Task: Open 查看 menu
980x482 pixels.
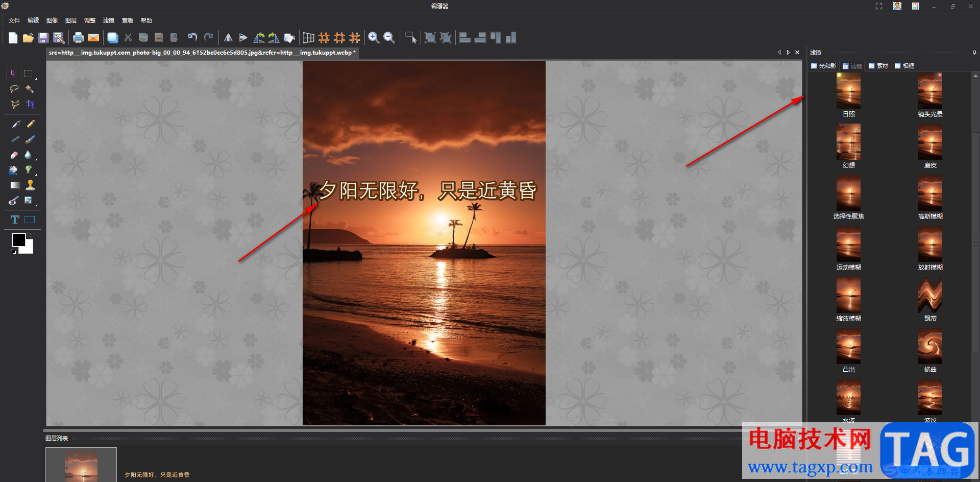Action: (128, 20)
